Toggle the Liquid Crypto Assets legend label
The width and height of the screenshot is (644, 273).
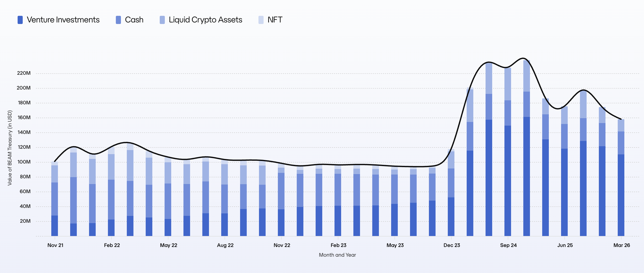(x=205, y=20)
